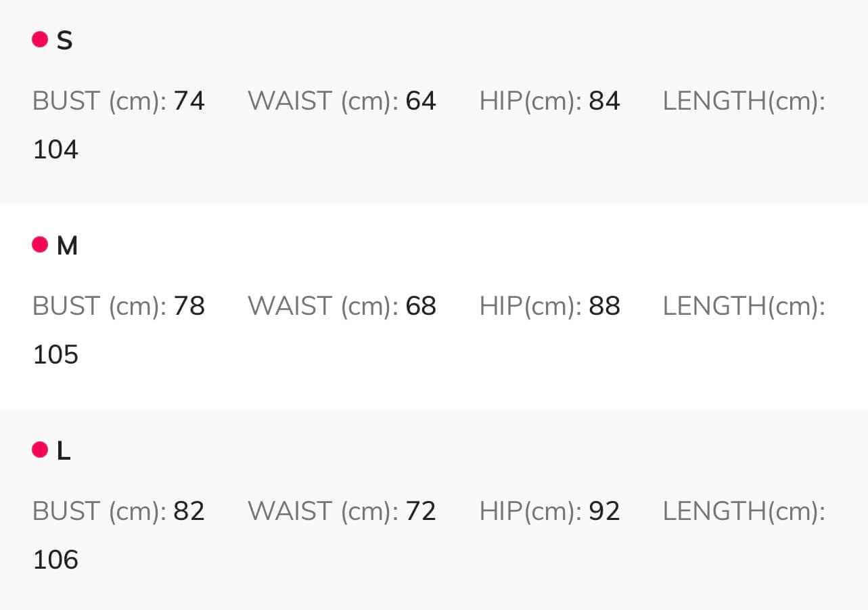Click the bust value 74
The height and width of the screenshot is (610, 868).
pos(189,102)
